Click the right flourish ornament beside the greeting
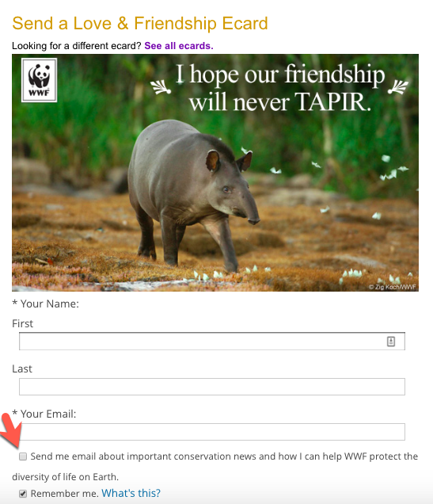The width and height of the screenshot is (433, 504). tap(398, 87)
